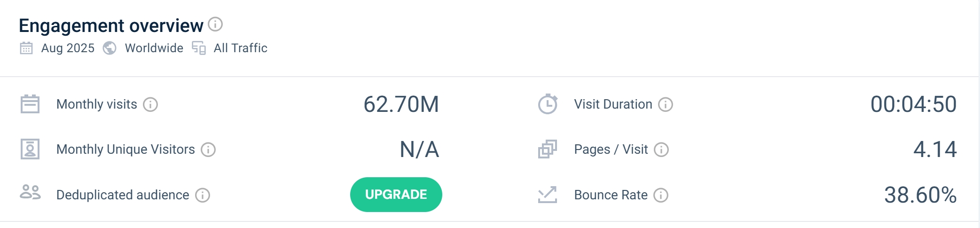This screenshot has width=980, height=228.
Task: Click the devices icon beside All Traffic
Action: 199,48
